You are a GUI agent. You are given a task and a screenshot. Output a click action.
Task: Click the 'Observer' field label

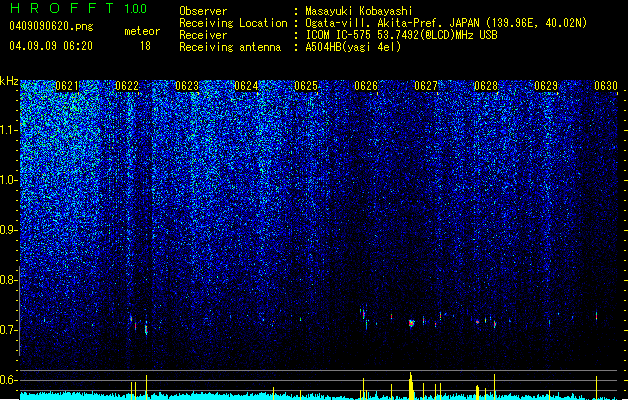[x=203, y=11]
